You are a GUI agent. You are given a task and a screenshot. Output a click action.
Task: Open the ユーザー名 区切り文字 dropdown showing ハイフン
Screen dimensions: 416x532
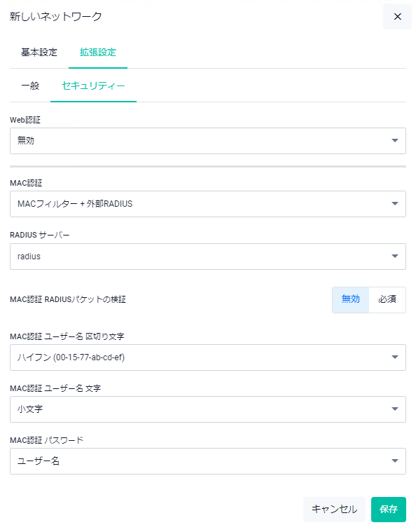[x=208, y=357]
